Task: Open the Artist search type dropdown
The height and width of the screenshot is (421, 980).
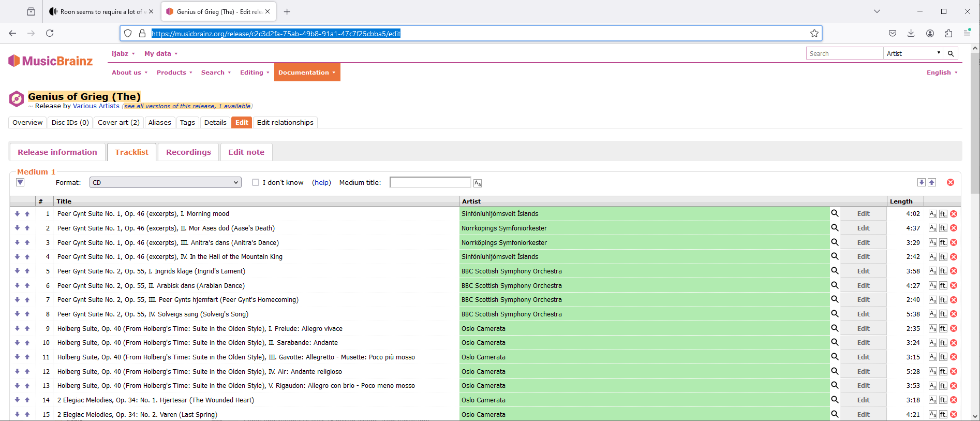Action: point(913,53)
